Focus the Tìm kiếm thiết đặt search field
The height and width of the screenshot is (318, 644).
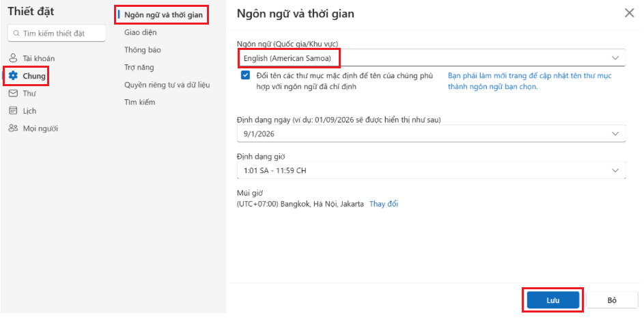pos(57,34)
